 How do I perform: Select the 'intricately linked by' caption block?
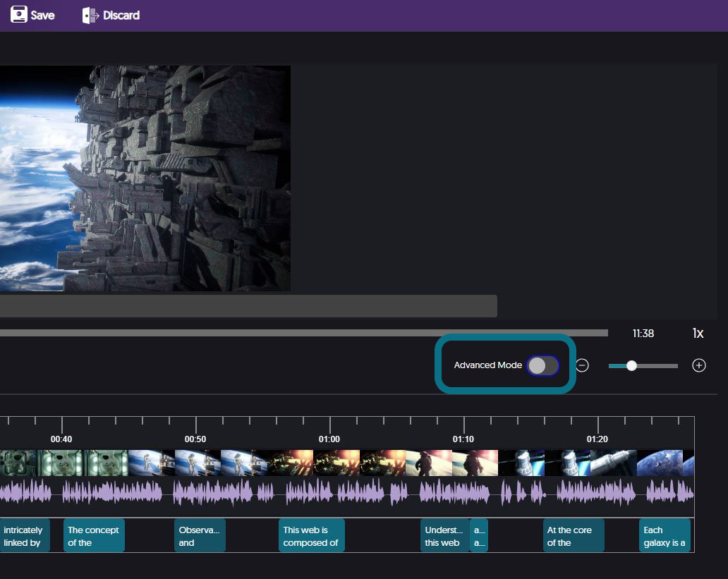click(24, 535)
